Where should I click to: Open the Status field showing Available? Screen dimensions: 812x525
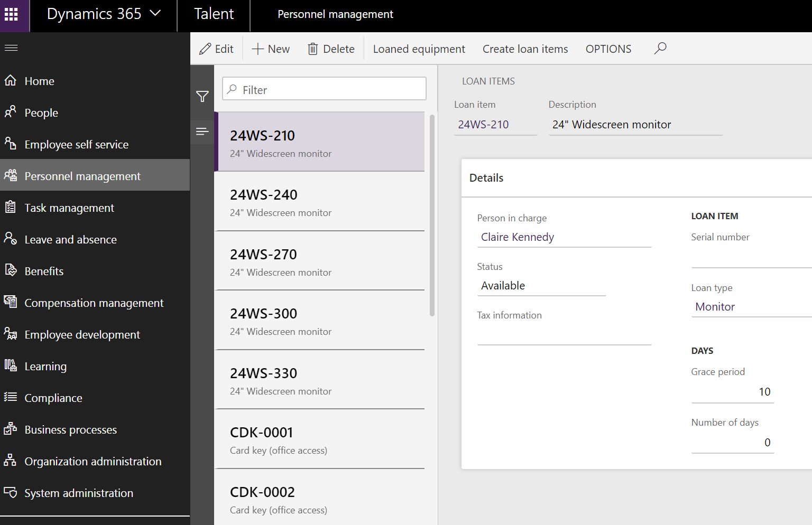pyautogui.click(x=541, y=286)
